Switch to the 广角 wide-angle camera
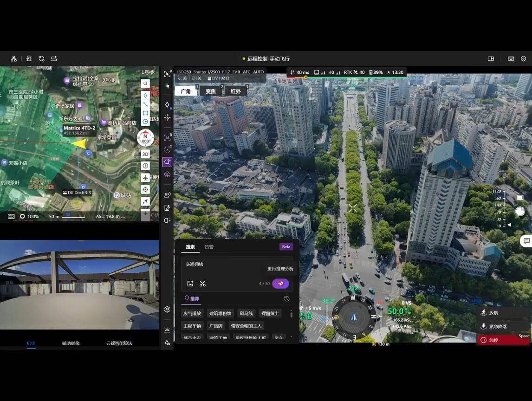Viewport: 532px width, 401px height. (x=186, y=91)
